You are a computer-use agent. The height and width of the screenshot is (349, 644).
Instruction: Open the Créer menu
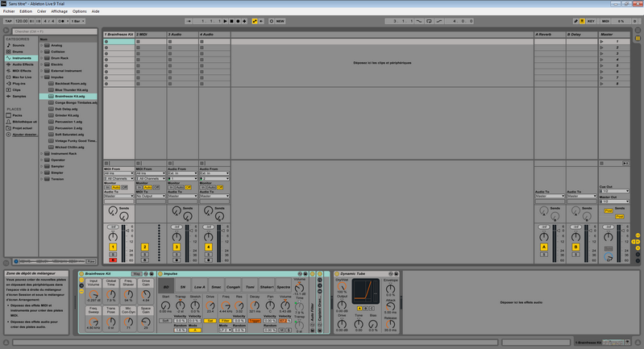point(41,11)
